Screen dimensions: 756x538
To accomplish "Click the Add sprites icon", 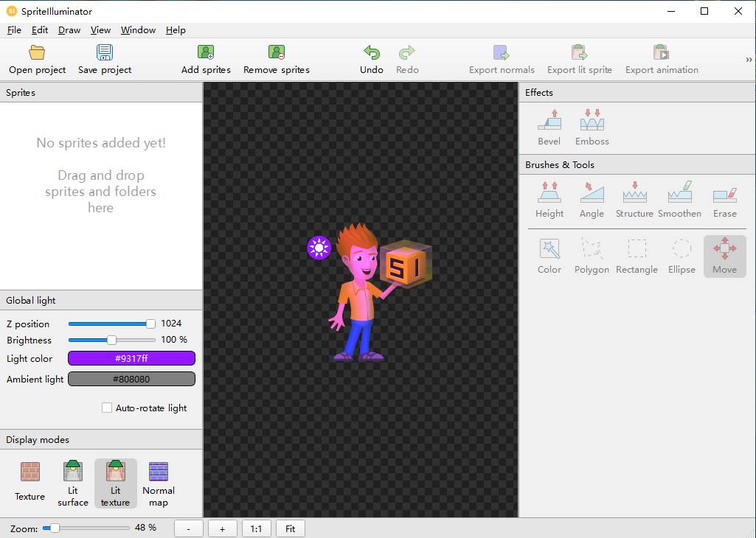I will point(206,53).
